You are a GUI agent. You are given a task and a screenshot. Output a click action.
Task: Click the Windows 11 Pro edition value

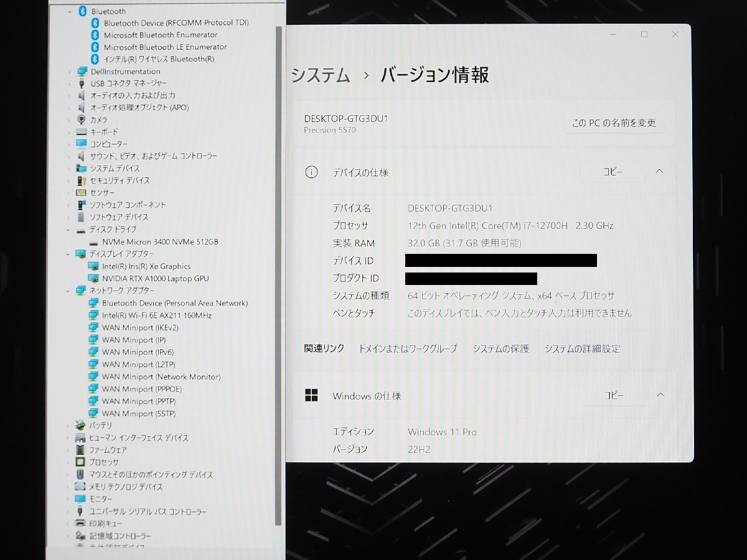(442, 432)
